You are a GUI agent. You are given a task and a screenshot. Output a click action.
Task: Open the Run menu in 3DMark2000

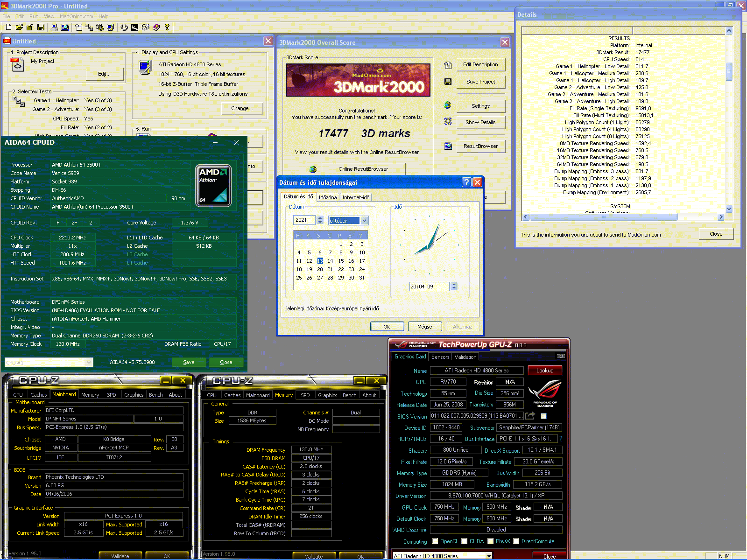34,16
